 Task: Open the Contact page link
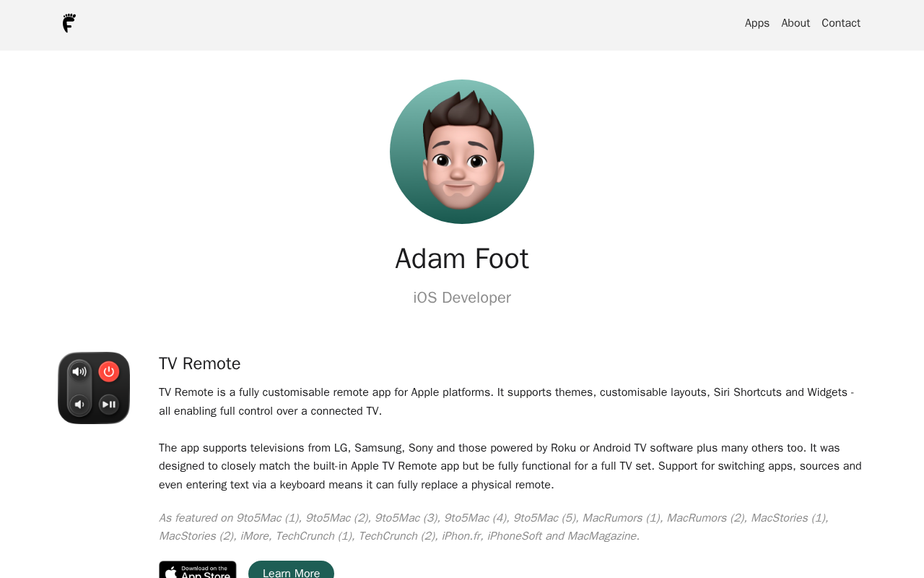[x=841, y=23]
